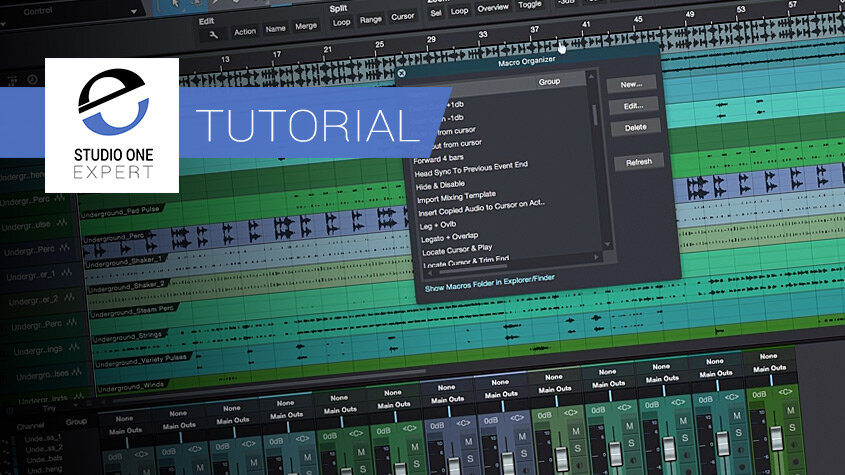Solo the third mixer channel from right
The image size is (845, 475).
click(684, 438)
